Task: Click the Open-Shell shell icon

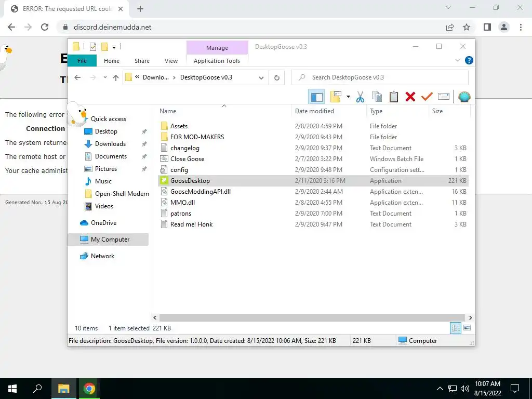Action: [x=464, y=97]
